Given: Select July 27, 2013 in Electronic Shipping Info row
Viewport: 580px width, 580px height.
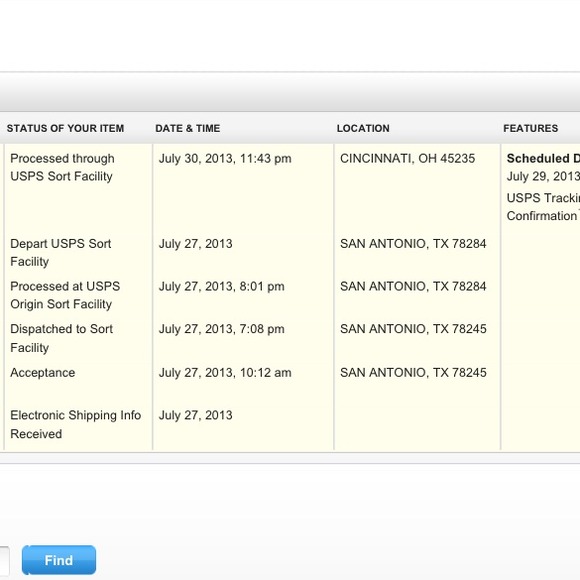Looking at the screenshot, I should [x=195, y=415].
